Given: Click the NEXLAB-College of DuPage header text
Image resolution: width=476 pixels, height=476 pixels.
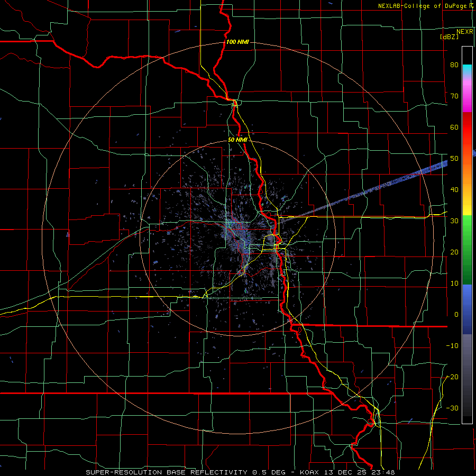Looking at the screenshot, I should click(x=426, y=6).
